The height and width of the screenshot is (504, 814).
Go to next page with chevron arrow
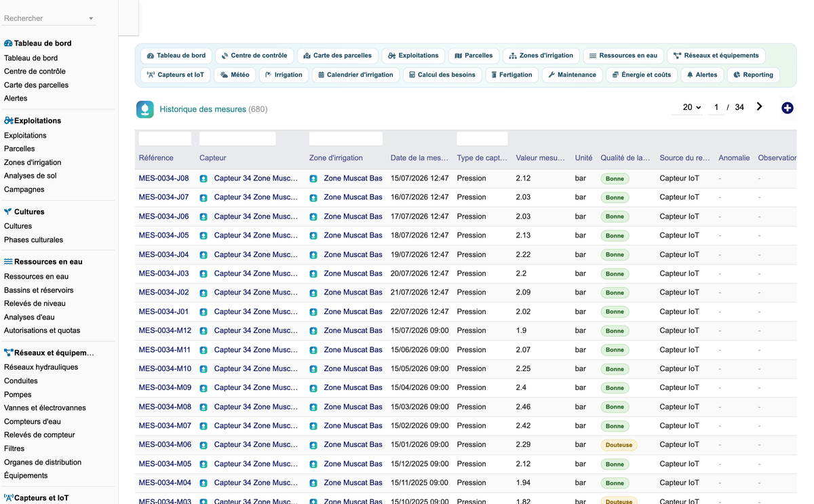(x=759, y=107)
